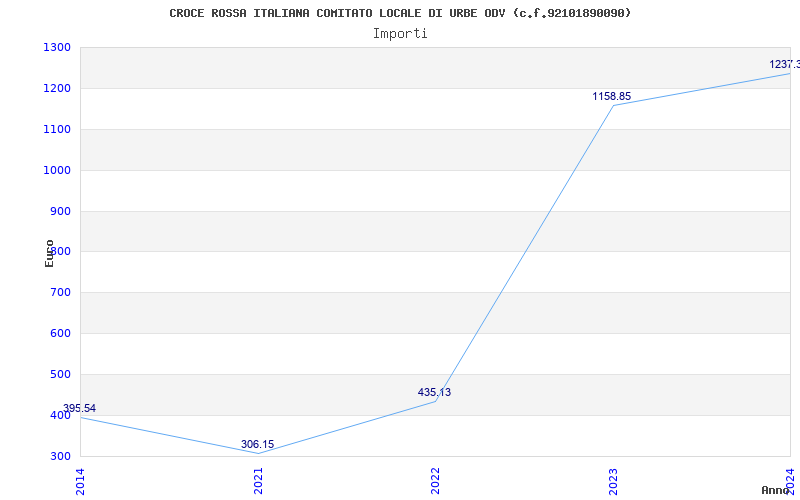Image resolution: width=800 pixels, height=500 pixels.
Task: Click the 2024 x-axis label
Action: coord(790,482)
